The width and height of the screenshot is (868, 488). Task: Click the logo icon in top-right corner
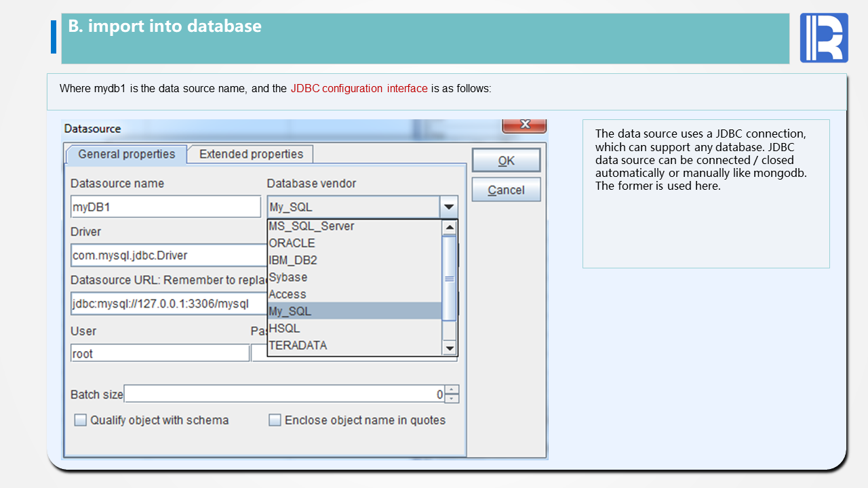824,38
